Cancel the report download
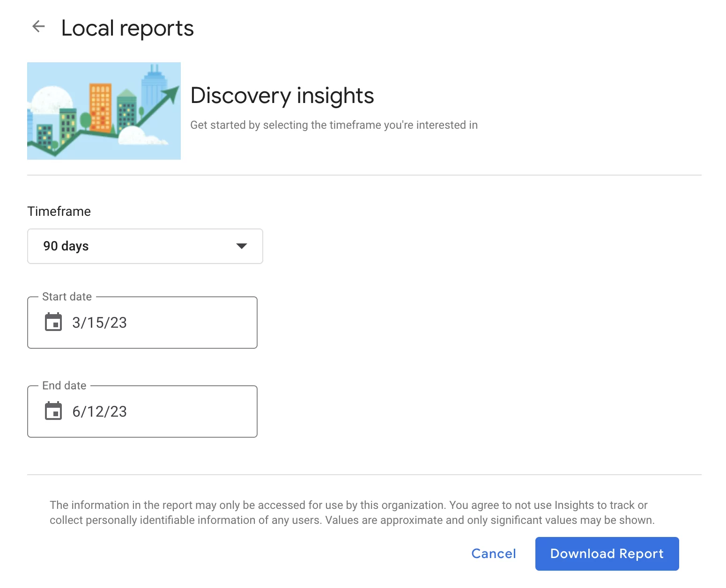Image resolution: width=726 pixels, height=588 pixels. pos(493,553)
